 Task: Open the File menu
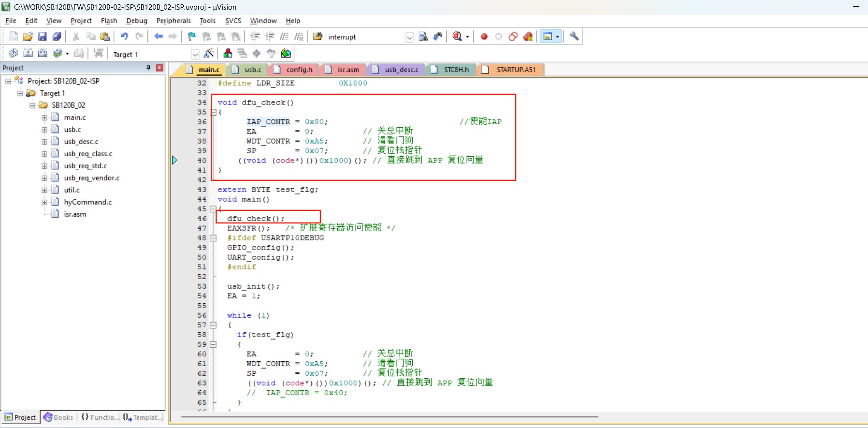[11, 21]
